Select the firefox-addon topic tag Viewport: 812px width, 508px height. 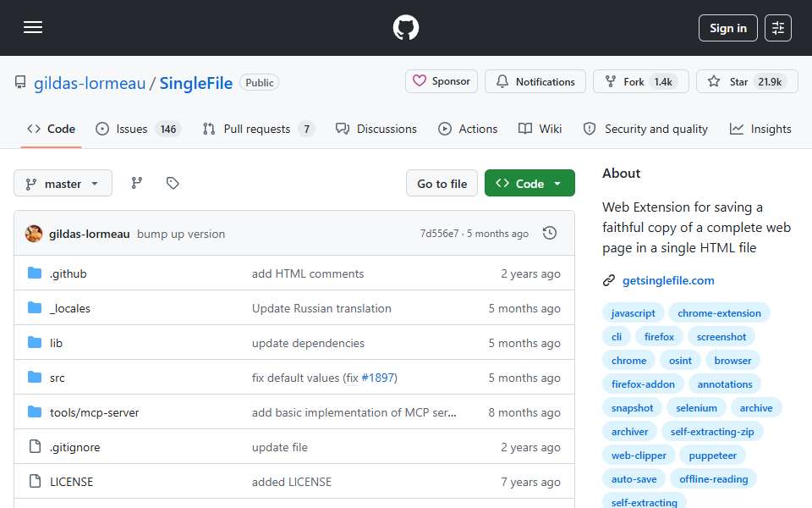coord(643,384)
